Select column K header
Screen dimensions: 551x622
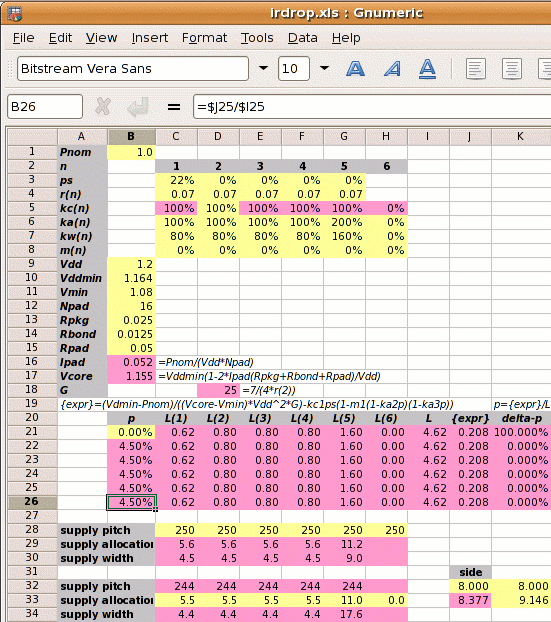pos(521,136)
